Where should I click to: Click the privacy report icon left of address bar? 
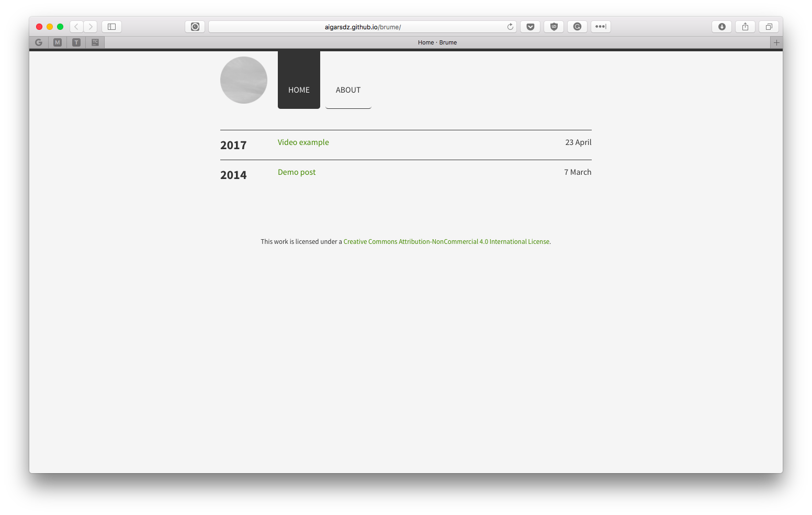[195, 27]
